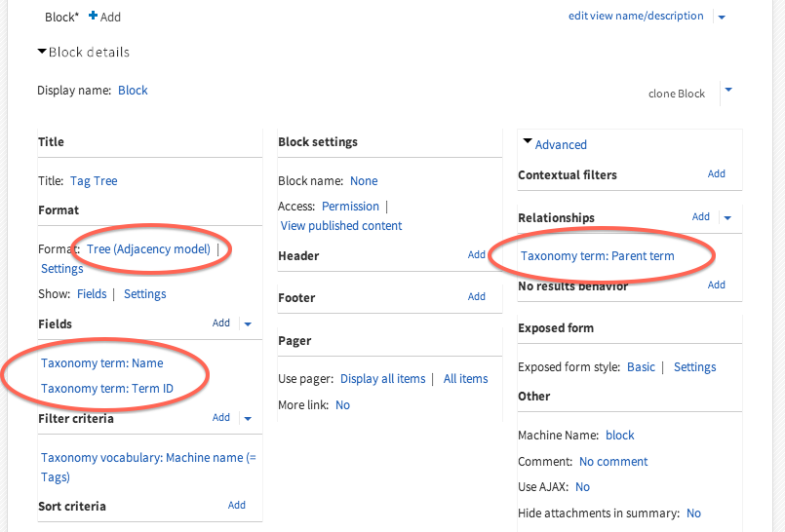Open Relationships Add dropdown arrow
The height and width of the screenshot is (532, 785).
point(727,217)
